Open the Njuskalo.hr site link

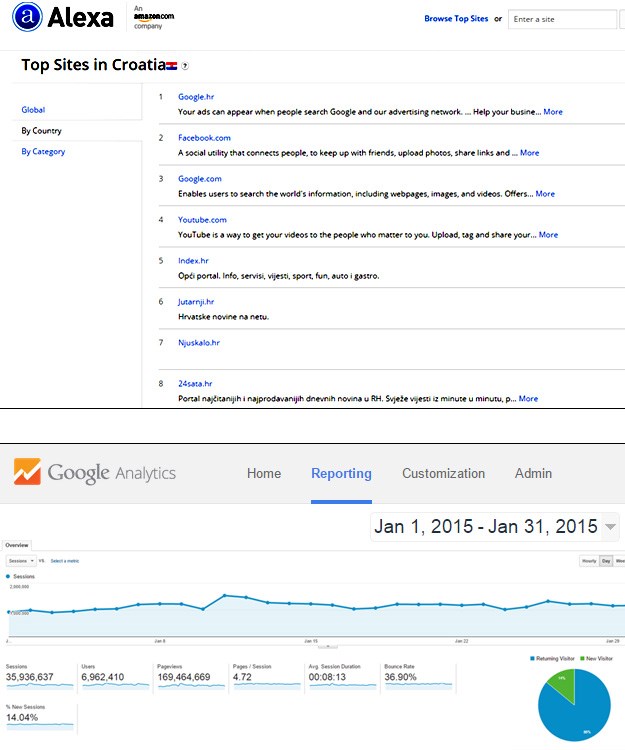coord(199,343)
